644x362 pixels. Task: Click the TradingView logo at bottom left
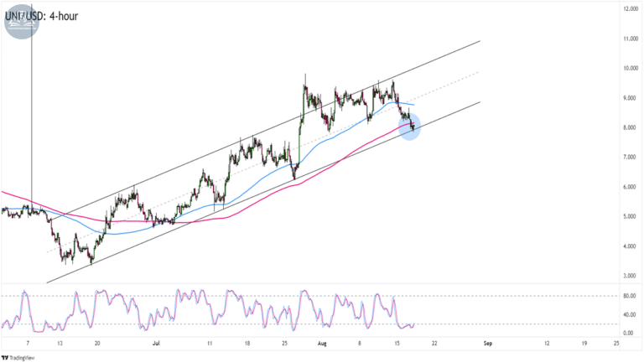pyautogui.click(x=18, y=358)
